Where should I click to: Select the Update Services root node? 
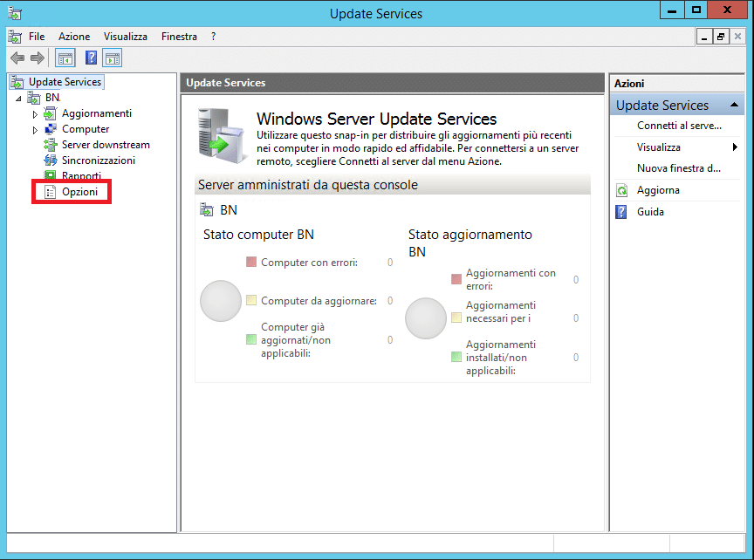coord(65,82)
